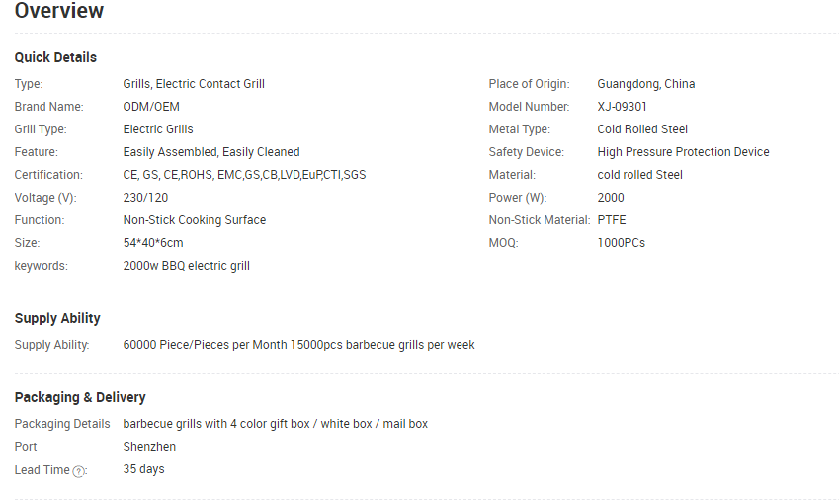839x504 pixels.
Task: Click the Shenzhen port value
Action: (x=149, y=447)
